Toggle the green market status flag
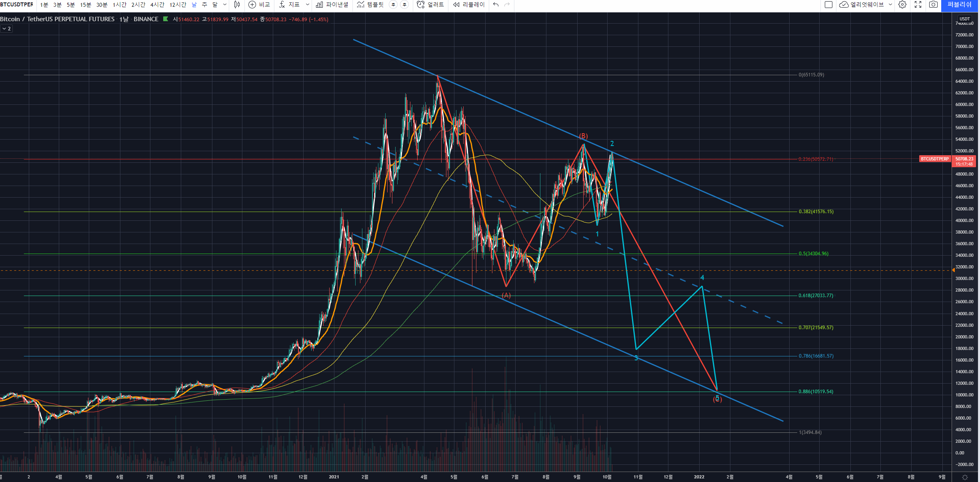 (x=166, y=19)
